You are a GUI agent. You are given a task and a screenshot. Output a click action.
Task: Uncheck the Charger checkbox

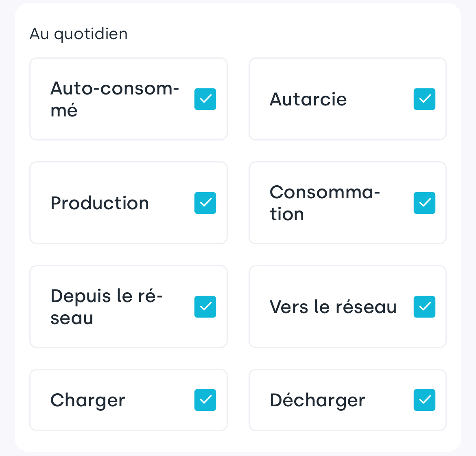pyautogui.click(x=205, y=400)
